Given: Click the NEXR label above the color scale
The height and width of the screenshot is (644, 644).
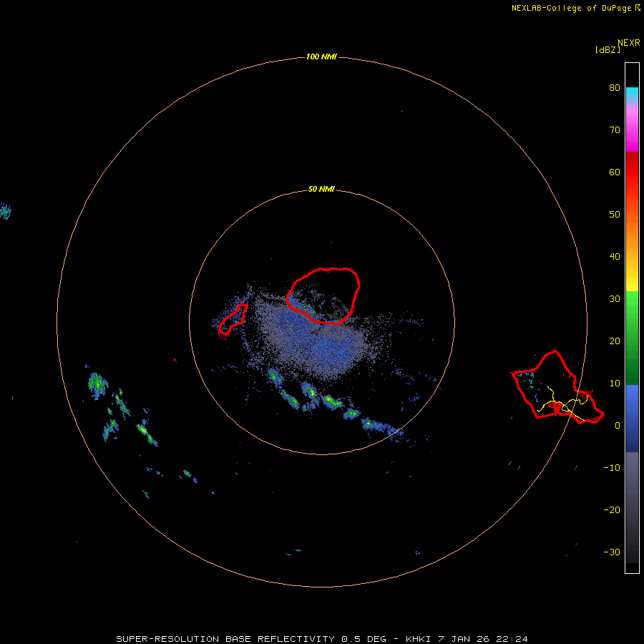Looking at the screenshot, I should [628, 43].
